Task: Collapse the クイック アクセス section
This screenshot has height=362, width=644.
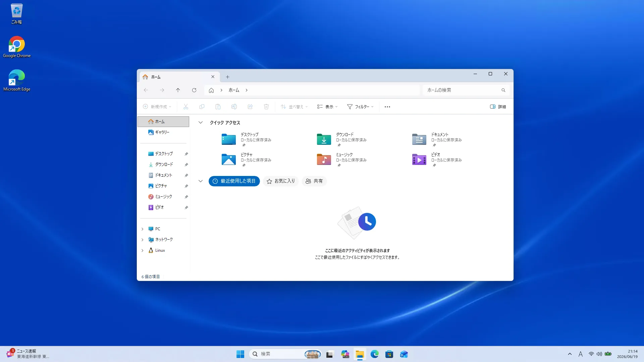Action: 201,123
